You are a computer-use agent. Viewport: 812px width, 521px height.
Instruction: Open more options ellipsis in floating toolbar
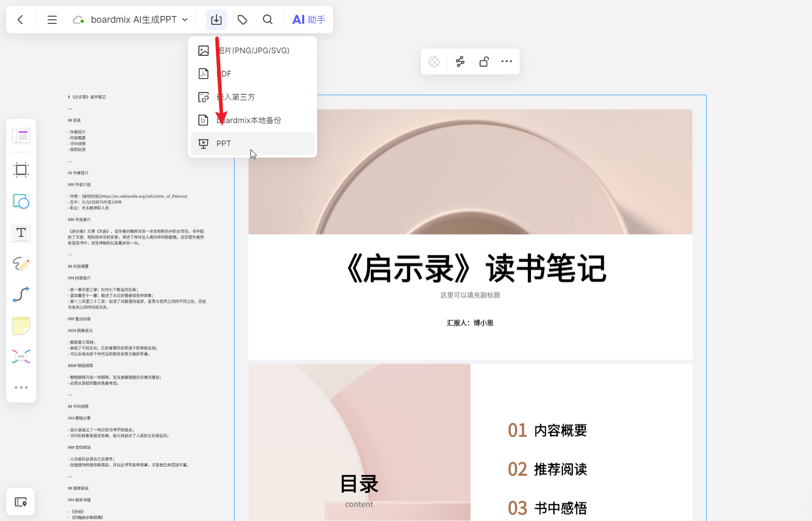coord(507,62)
